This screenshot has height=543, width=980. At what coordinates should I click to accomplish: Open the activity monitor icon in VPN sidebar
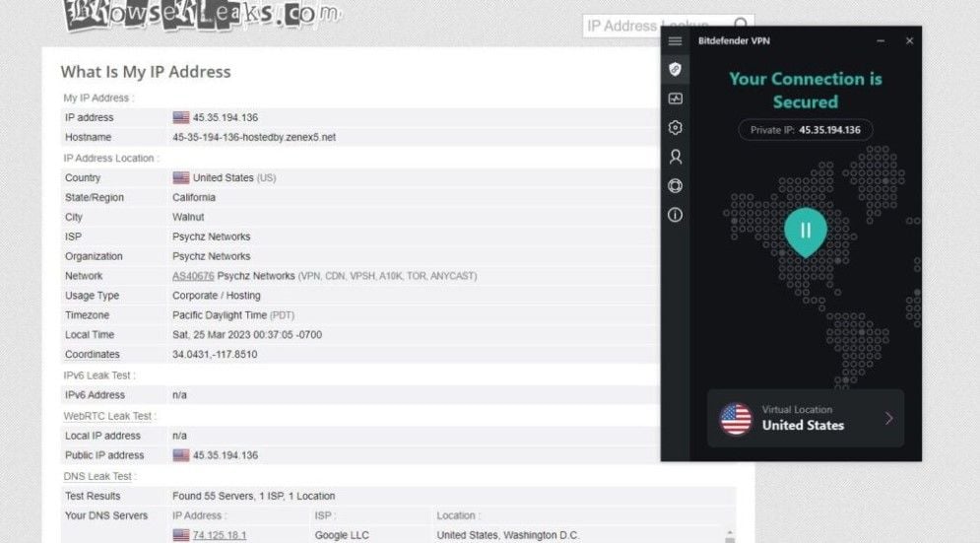675,99
